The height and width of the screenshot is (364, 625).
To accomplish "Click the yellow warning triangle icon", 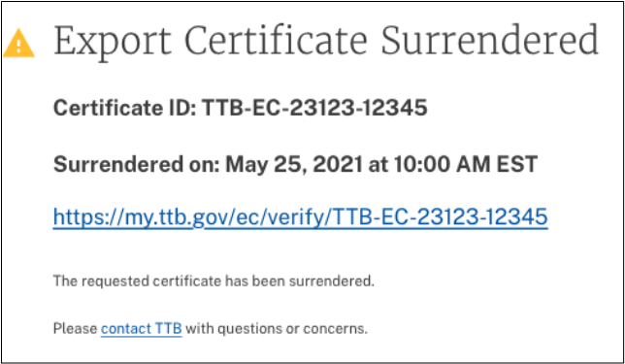I will tap(18, 44).
